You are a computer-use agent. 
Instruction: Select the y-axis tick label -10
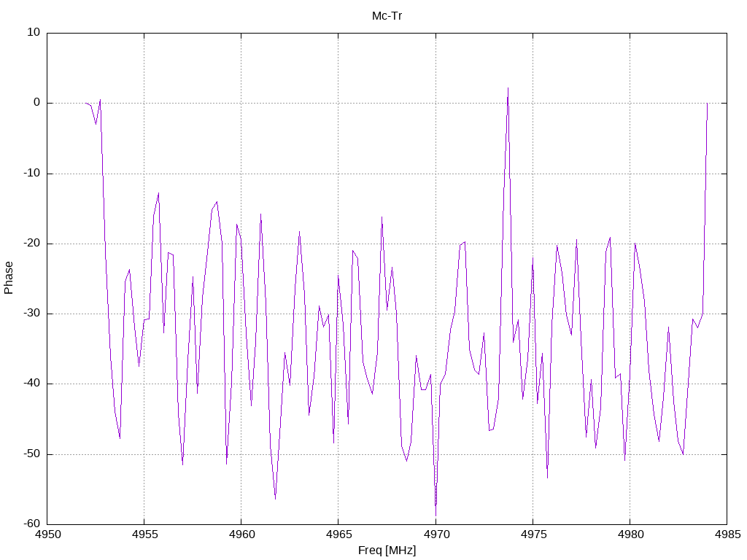pos(32,174)
